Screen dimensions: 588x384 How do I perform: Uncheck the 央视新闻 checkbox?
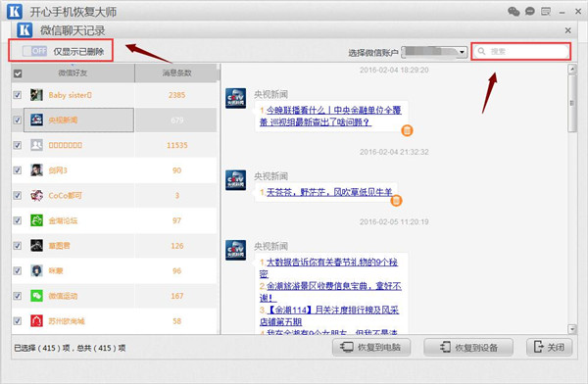click(x=18, y=120)
